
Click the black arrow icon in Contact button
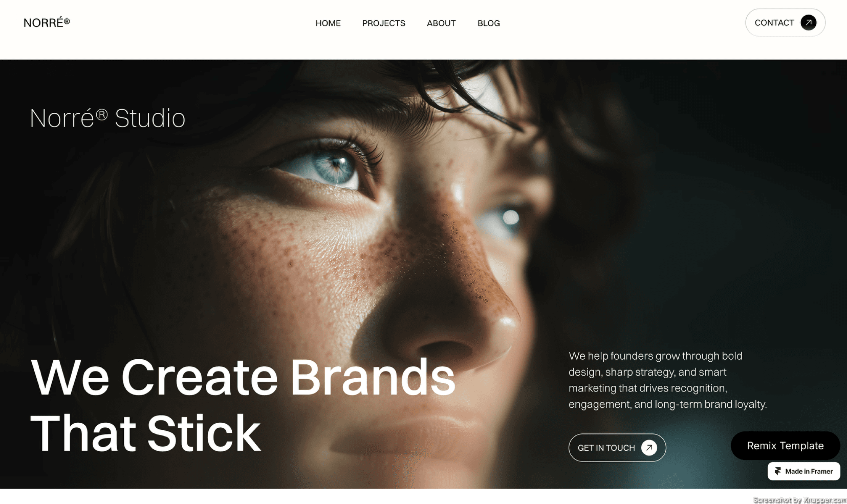coord(808,23)
